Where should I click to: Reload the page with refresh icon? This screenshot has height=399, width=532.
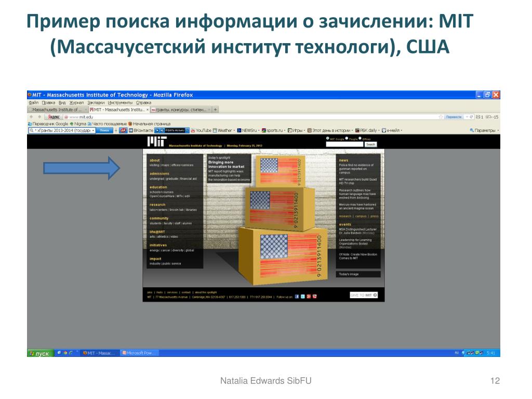point(471,117)
